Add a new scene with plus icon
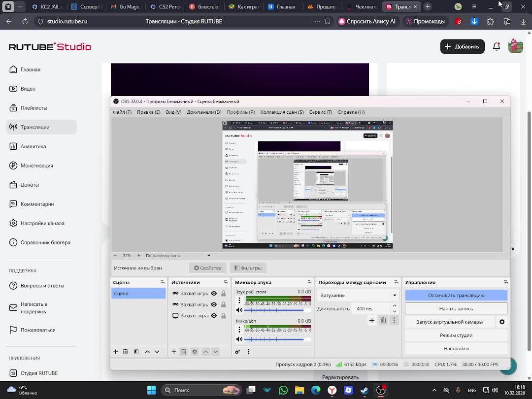The image size is (532, 399). 116,352
